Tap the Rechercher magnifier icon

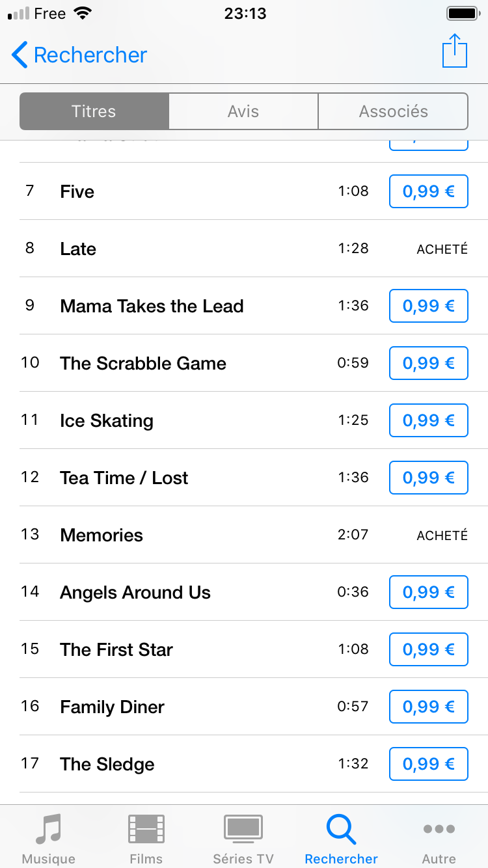tap(341, 829)
